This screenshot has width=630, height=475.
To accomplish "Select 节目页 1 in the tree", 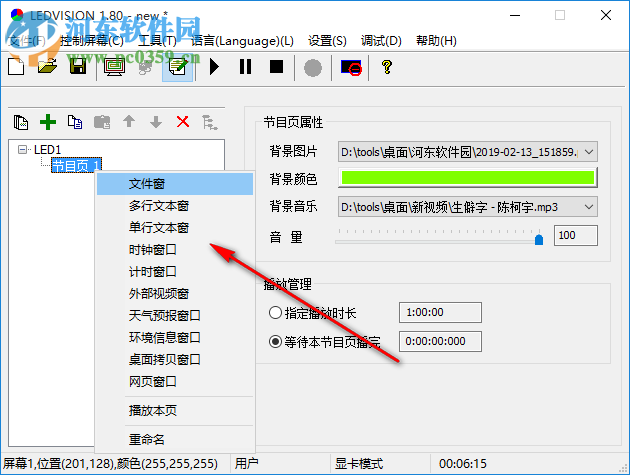I will (x=76, y=165).
